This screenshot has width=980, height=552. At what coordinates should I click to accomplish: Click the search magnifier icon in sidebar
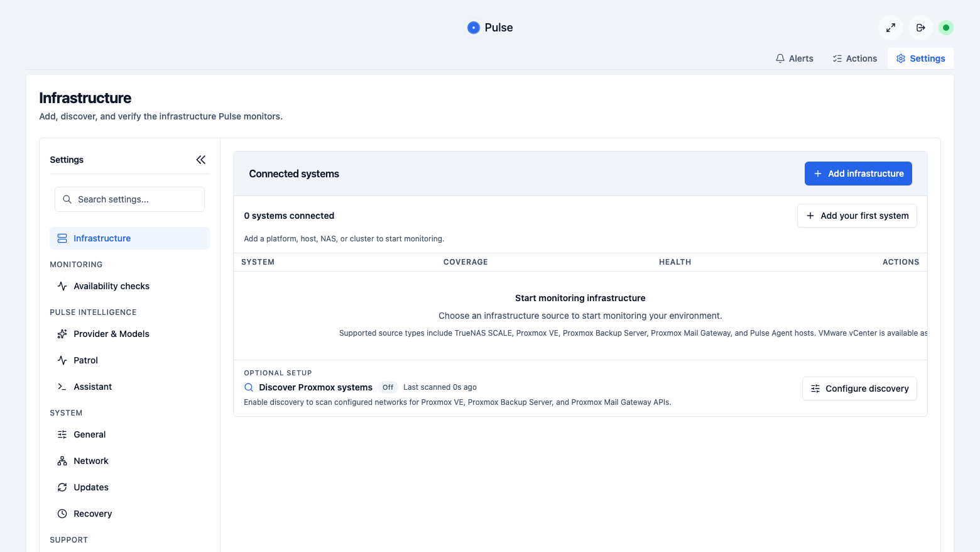pos(67,199)
